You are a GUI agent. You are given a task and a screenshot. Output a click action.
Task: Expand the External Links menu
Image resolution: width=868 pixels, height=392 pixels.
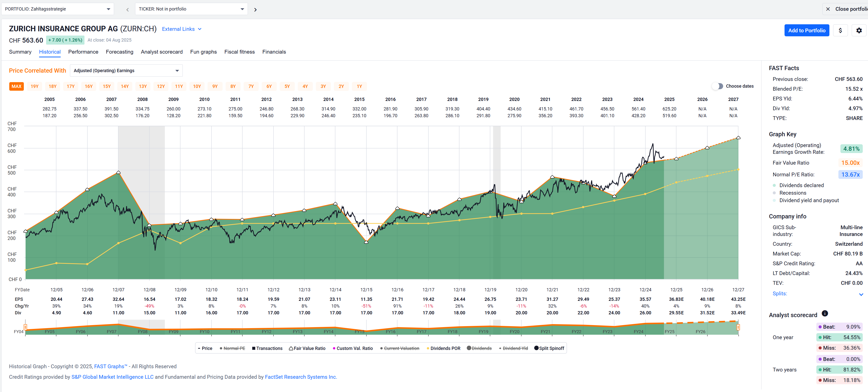(182, 29)
